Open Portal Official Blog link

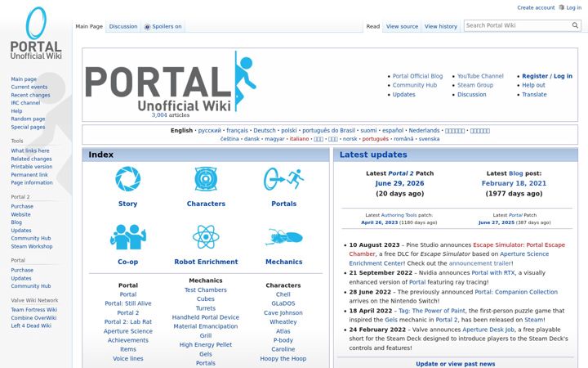(x=418, y=76)
